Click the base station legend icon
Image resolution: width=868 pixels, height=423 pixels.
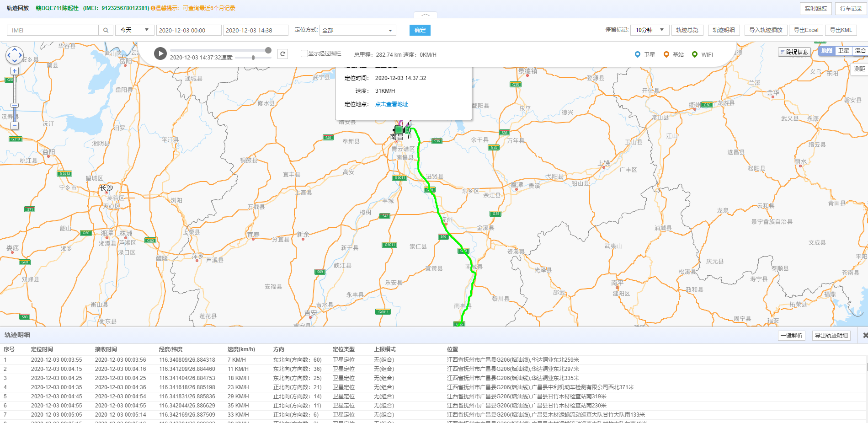click(x=666, y=54)
